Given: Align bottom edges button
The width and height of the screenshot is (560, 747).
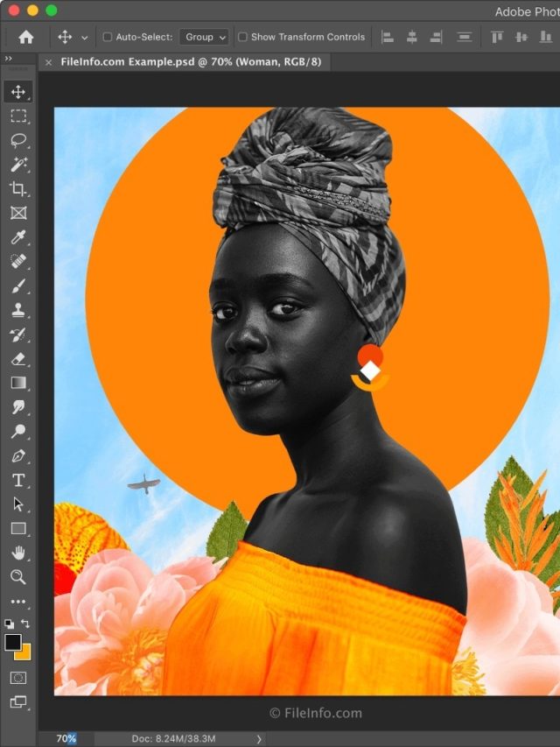Looking at the screenshot, I should click(x=546, y=37).
